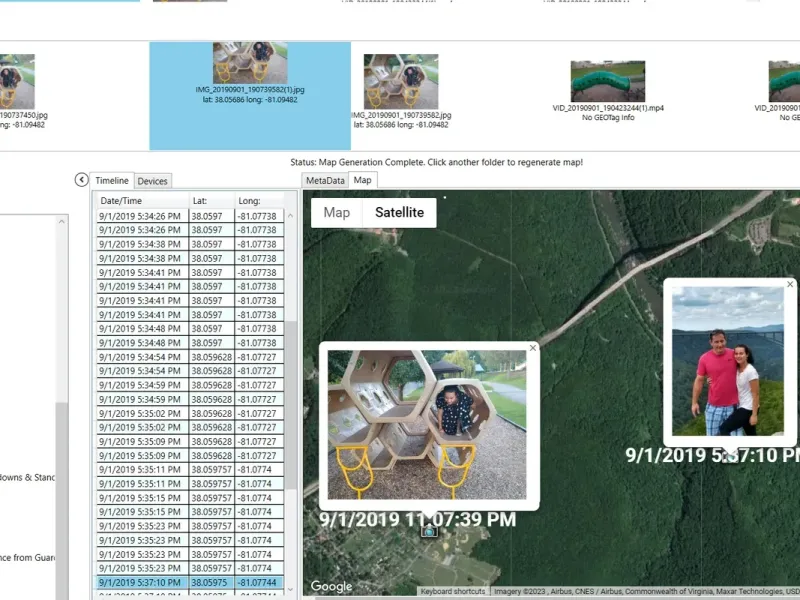This screenshot has height=600, width=800.
Task: Click the Google logo on the map
Action: click(332, 587)
